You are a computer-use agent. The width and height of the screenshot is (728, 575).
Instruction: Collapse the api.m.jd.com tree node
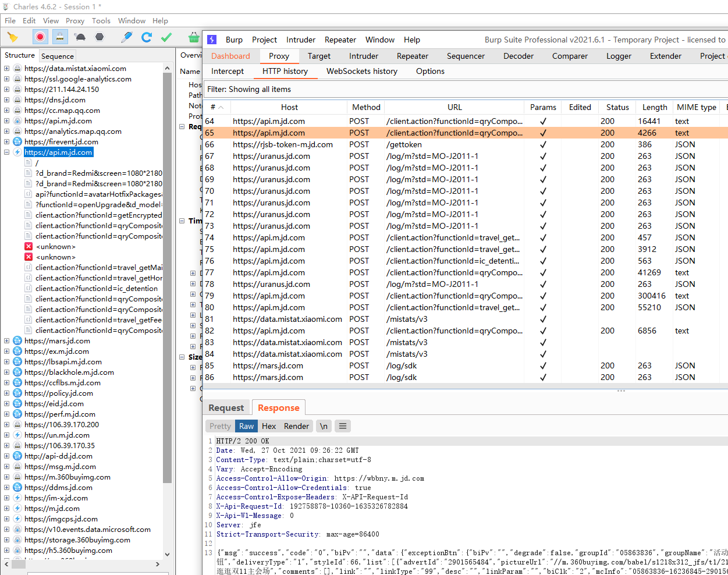(x=6, y=152)
